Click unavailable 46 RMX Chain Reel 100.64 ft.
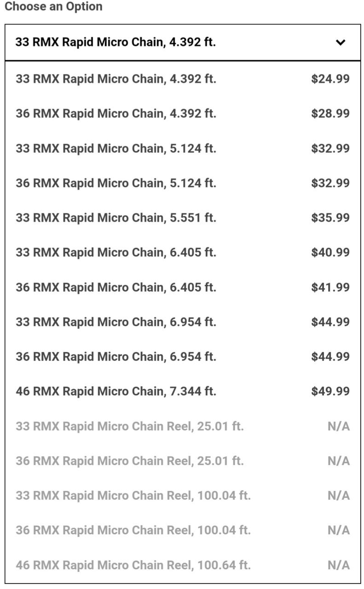The image size is (364, 589). (x=183, y=565)
